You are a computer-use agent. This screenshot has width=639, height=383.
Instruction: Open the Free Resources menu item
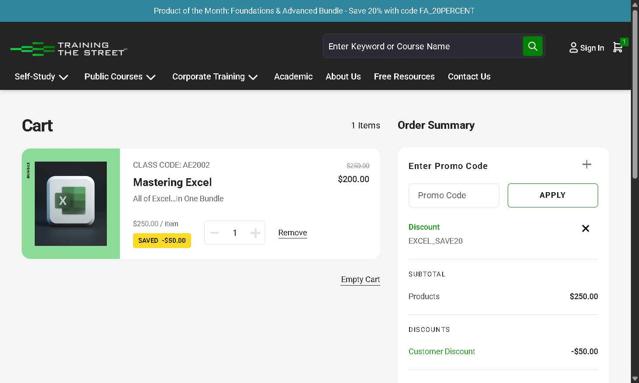pos(404,77)
